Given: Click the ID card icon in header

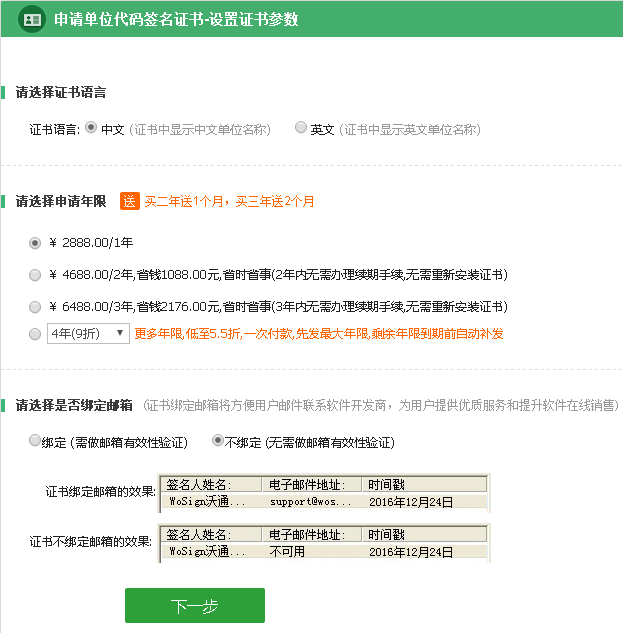Looking at the screenshot, I should point(32,19).
